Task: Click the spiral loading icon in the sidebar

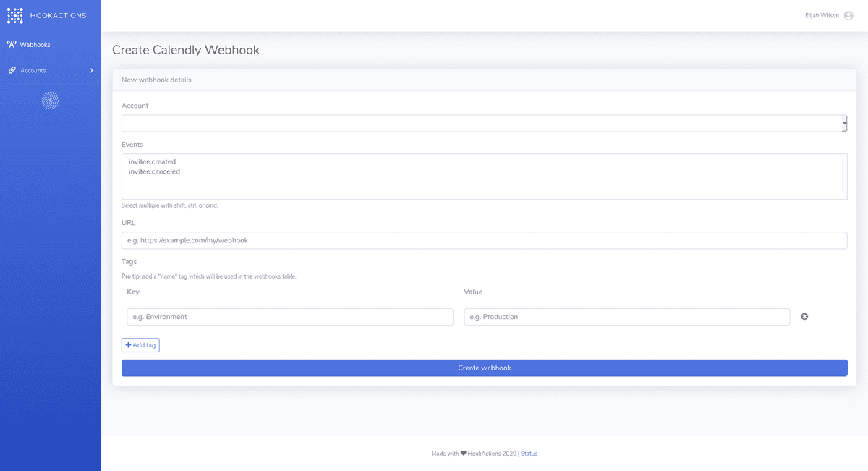Action: (x=50, y=100)
